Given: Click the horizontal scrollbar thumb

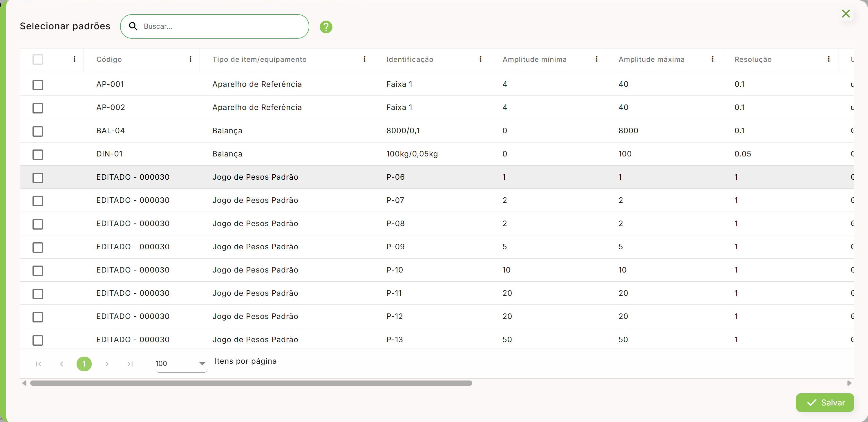Looking at the screenshot, I should coord(251,383).
